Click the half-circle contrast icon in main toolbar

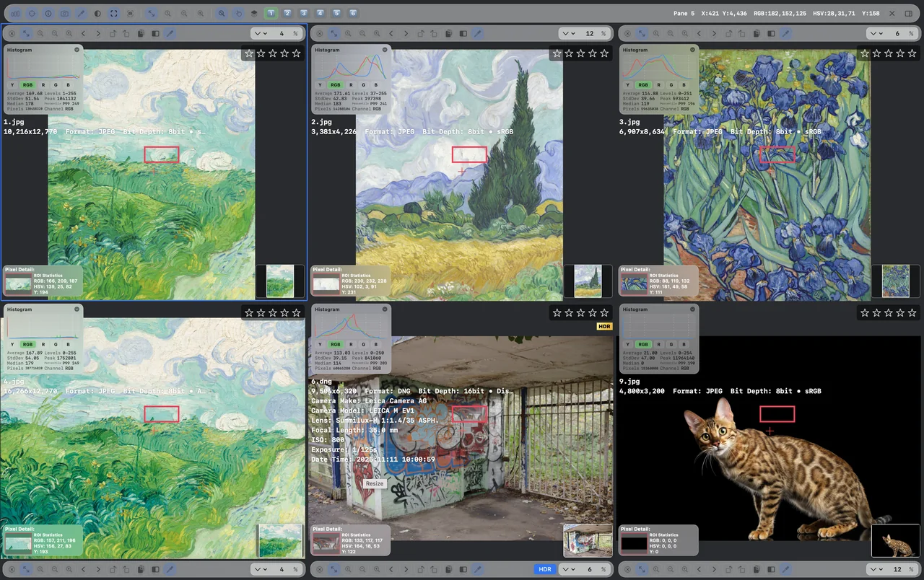click(97, 14)
